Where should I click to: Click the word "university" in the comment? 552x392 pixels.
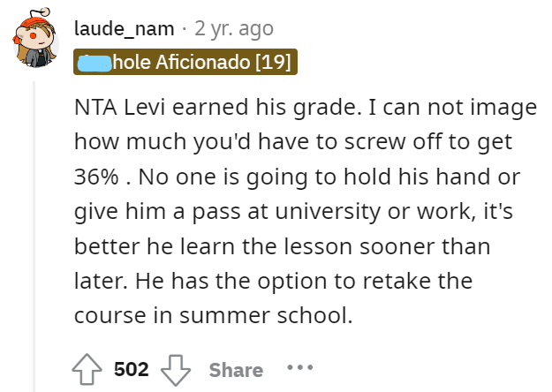pyautogui.click(x=328, y=212)
